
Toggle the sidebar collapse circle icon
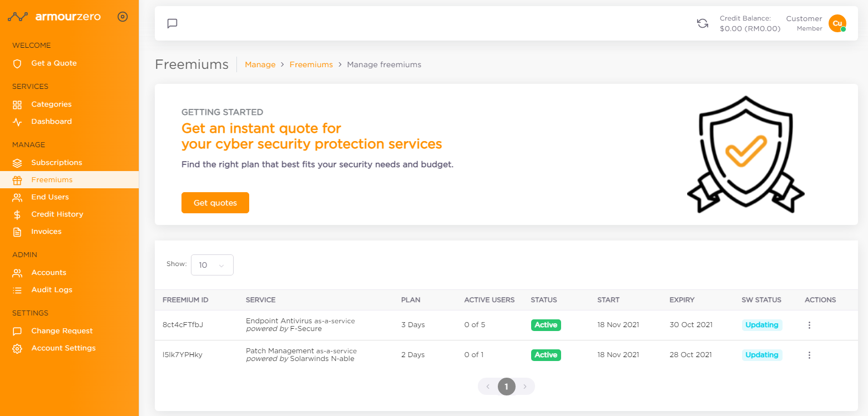(x=123, y=17)
